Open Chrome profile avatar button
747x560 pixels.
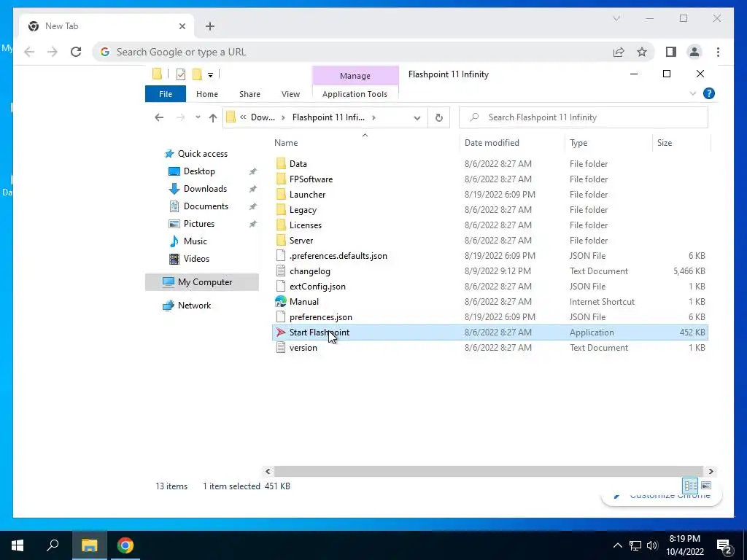pos(694,52)
